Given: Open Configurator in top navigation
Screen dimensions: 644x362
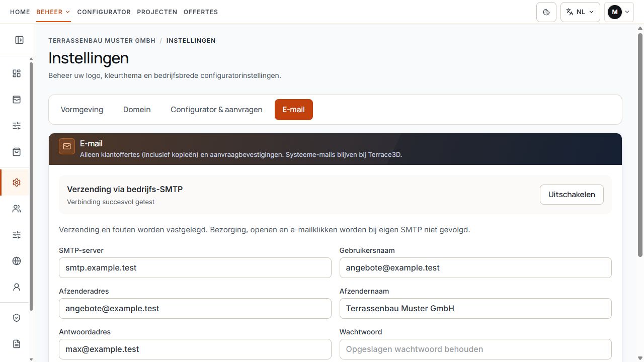Looking at the screenshot, I should [x=104, y=12].
